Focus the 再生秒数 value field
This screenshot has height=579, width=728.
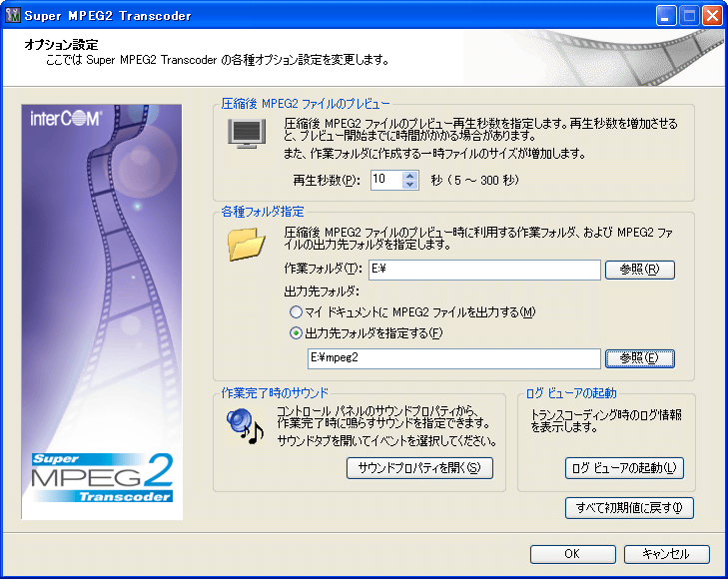386,180
